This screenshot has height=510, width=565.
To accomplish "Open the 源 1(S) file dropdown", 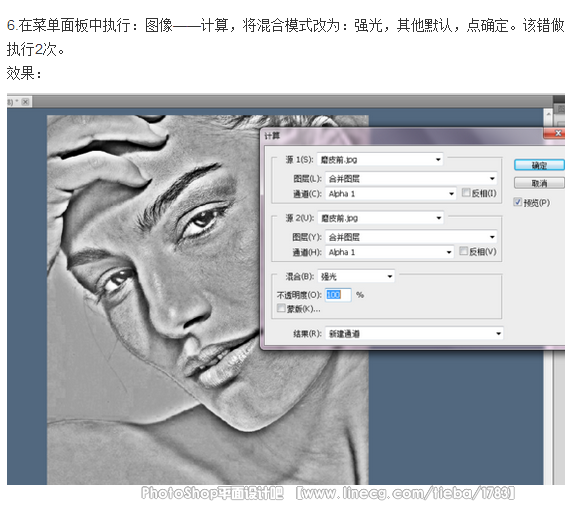I will pyautogui.click(x=380, y=159).
